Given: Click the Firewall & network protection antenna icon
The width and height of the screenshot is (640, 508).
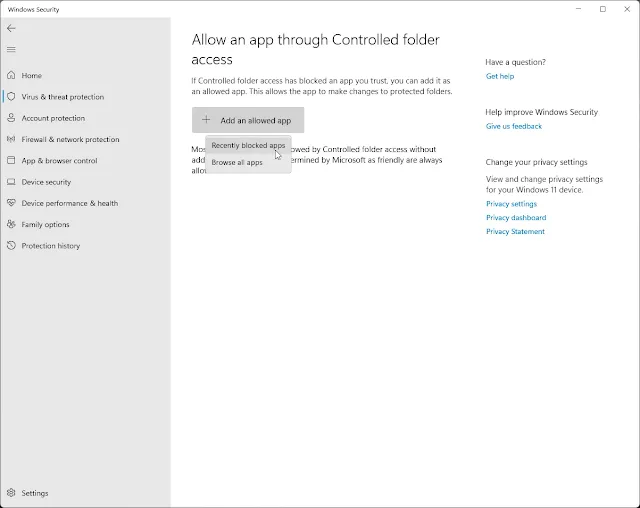Looking at the screenshot, I should tap(11, 139).
